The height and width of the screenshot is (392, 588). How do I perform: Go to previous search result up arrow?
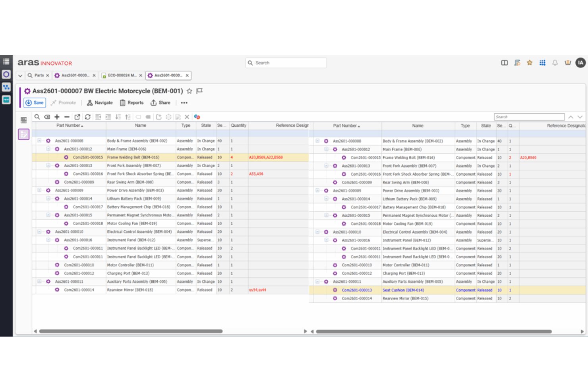[571, 117]
